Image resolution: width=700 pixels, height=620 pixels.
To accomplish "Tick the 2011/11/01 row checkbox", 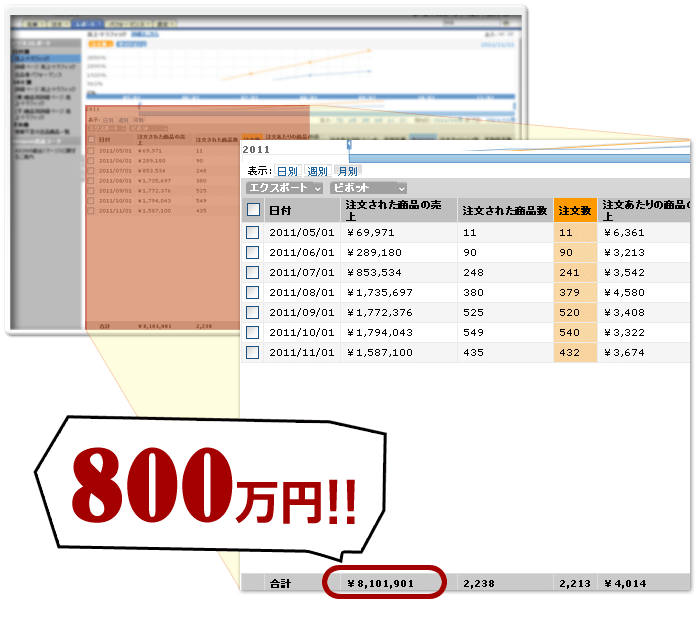I will point(253,352).
